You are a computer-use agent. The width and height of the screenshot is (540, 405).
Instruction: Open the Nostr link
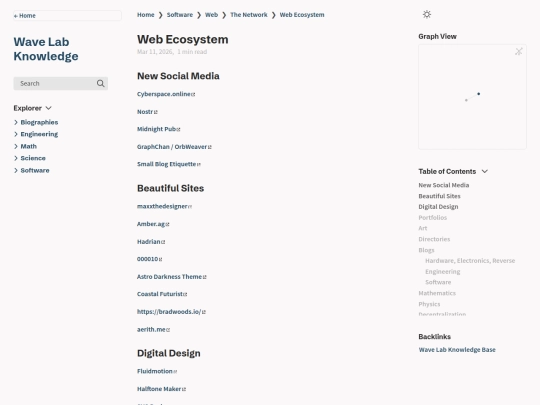(x=147, y=112)
